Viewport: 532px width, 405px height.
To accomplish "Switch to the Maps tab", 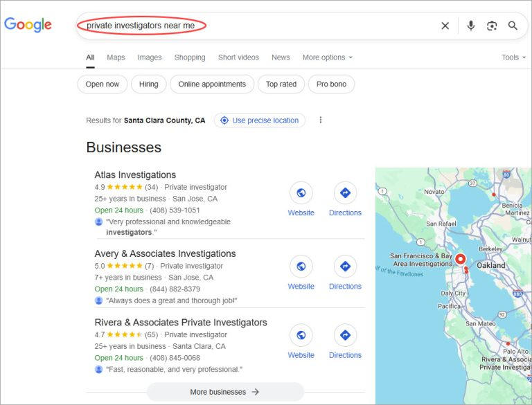I will click(x=116, y=57).
